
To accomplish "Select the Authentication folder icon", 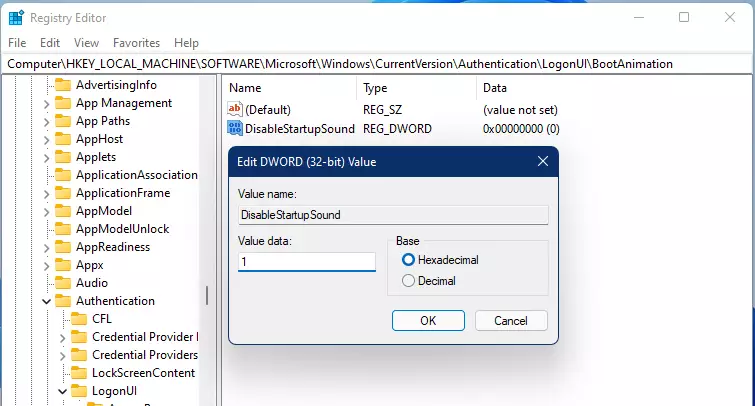I will pos(63,301).
